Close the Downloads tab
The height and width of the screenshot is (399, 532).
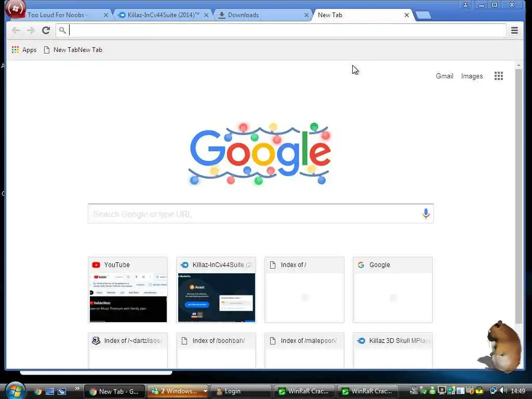pyautogui.click(x=307, y=15)
